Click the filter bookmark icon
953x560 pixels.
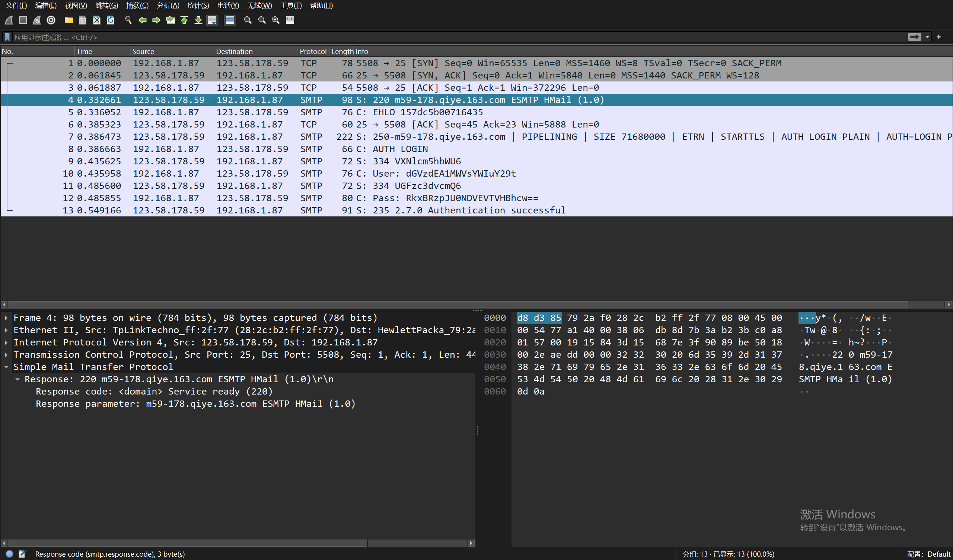pyautogui.click(x=7, y=37)
